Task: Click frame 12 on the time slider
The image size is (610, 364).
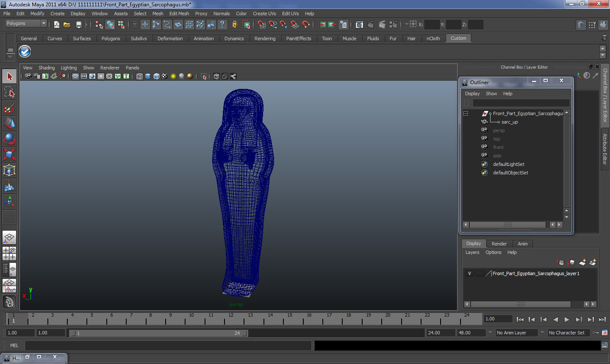Action: [x=231, y=319]
